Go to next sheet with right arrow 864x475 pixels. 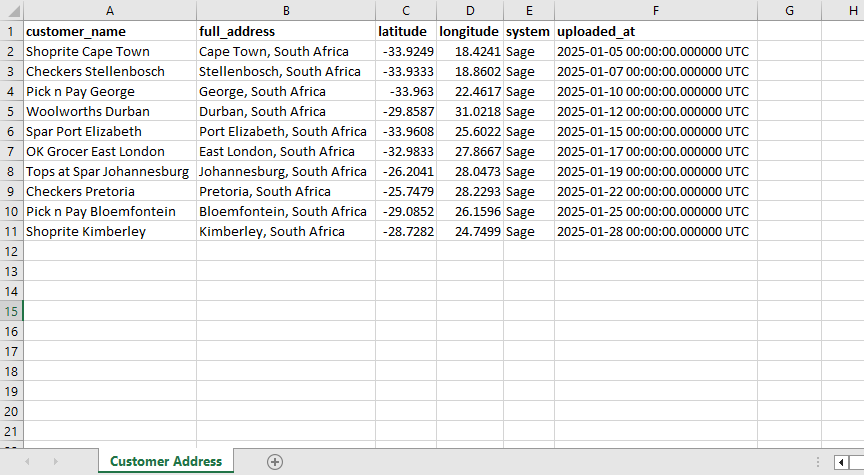point(55,462)
